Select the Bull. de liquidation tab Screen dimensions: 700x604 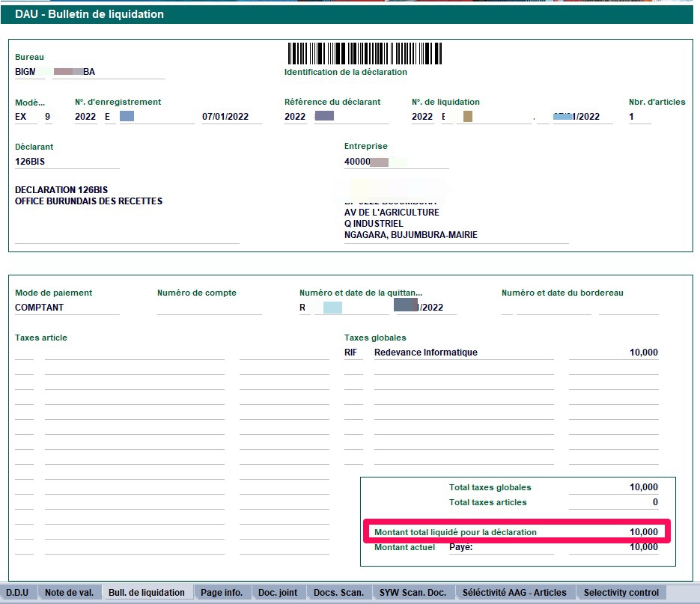pos(146,592)
